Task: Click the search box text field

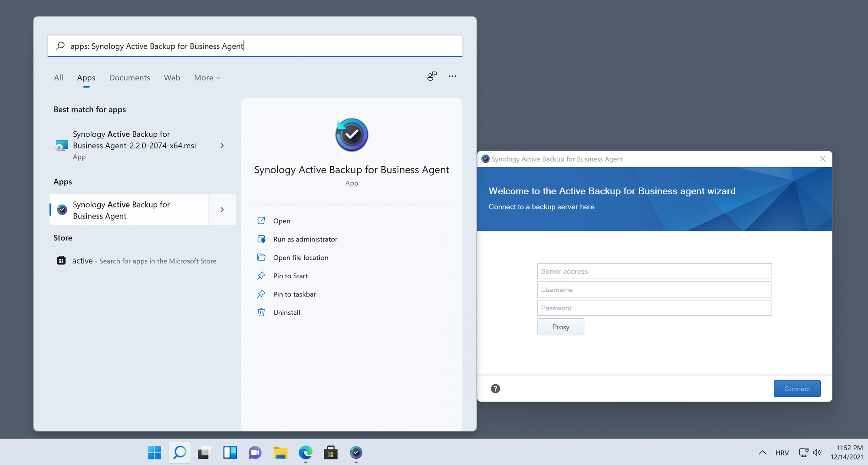Action: click(x=255, y=46)
